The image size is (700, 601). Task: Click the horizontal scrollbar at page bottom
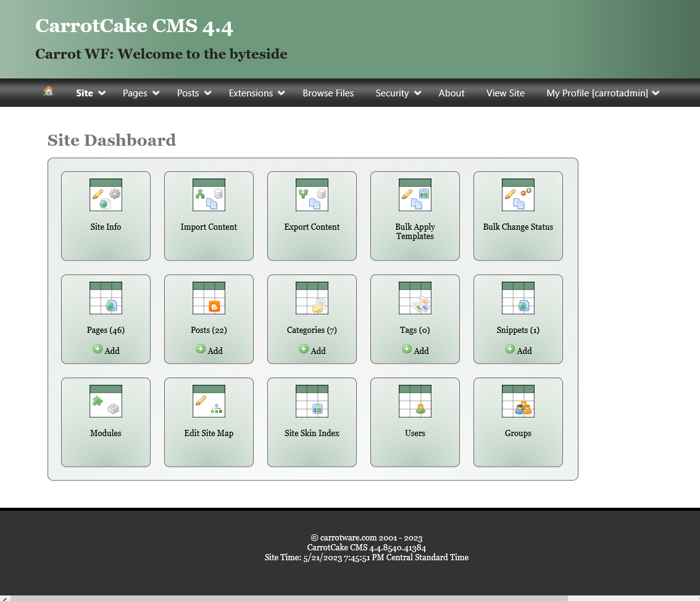[x=289, y=599]
